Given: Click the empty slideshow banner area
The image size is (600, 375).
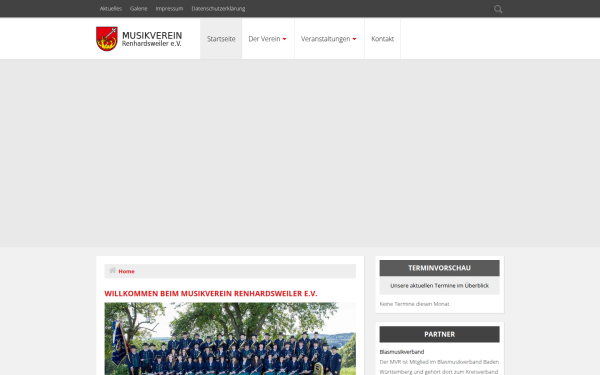Looking at the screenshot, I should point(300,153).
